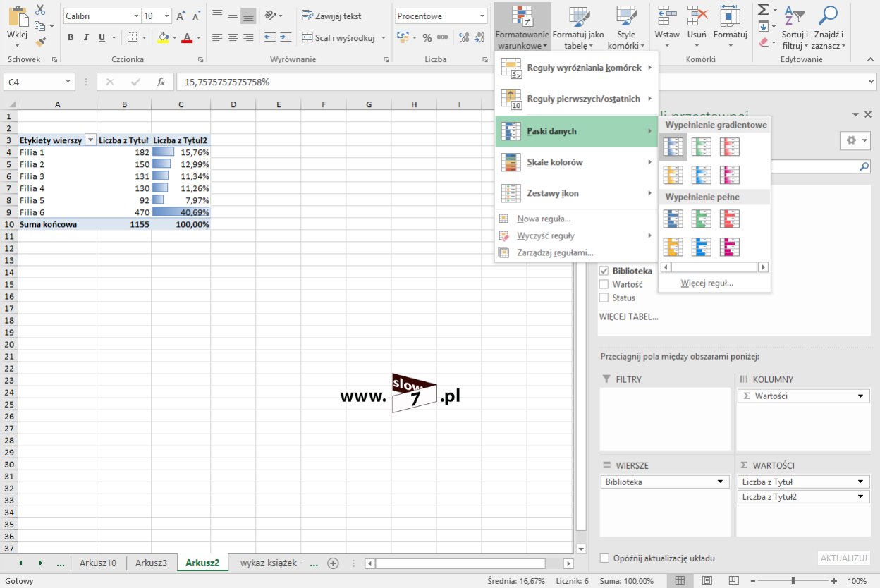Open the Calibri font name dropdown
The height and width of the screenshot is (588, 880).
click(x=136, y=16)
